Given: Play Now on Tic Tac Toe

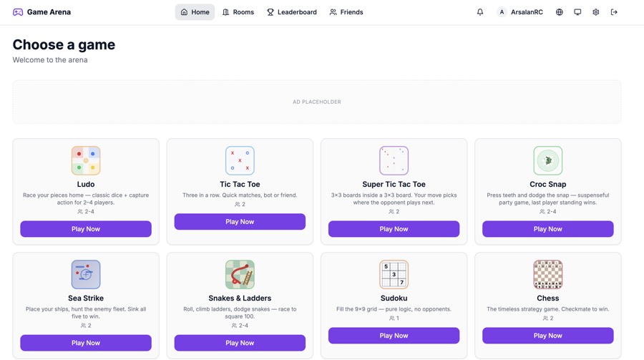Looking at the screenshot, I should point(240,221).
